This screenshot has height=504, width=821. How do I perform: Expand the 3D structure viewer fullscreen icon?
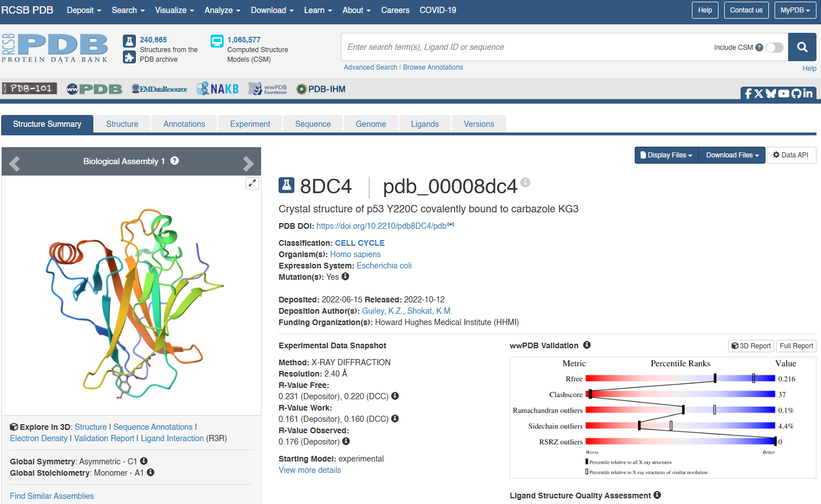(x=253, y=183)
